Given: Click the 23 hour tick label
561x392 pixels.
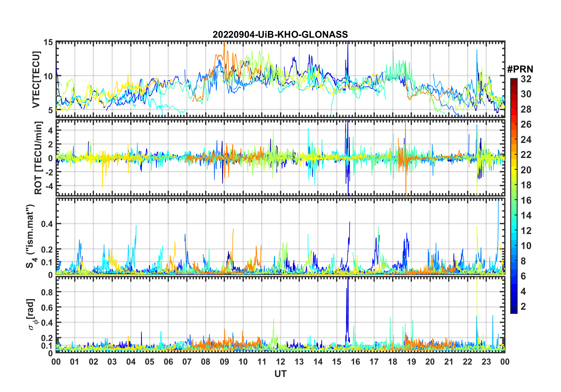Looking at the screenshot, I should 486,362.
